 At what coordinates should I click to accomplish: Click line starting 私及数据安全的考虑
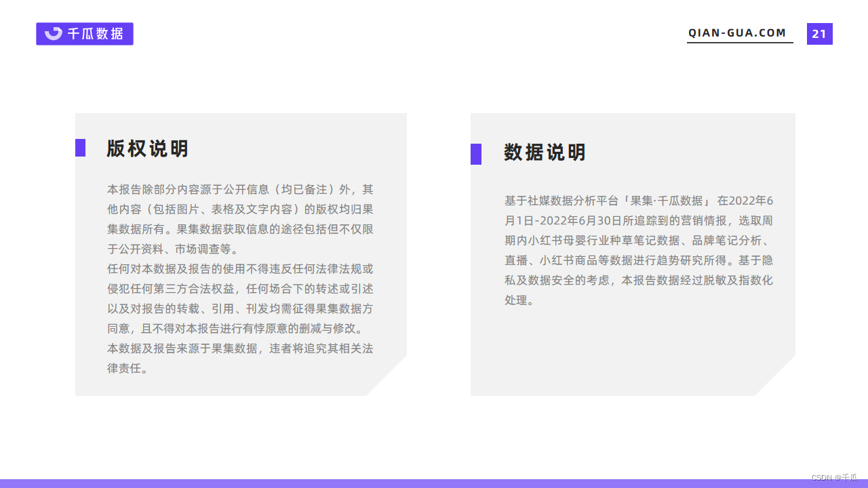pos(639,280)
